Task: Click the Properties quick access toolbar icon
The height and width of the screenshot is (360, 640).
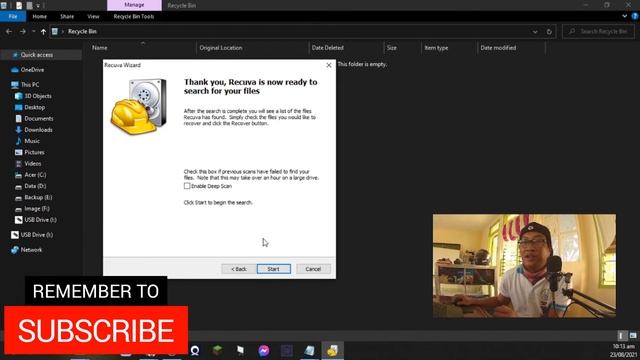Action: click(x=19, y=5)
